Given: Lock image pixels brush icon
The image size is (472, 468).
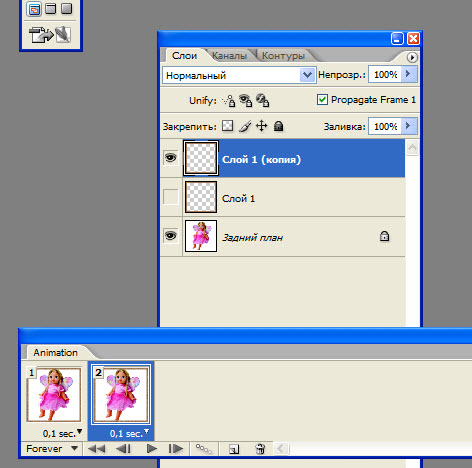Looking at the screenshot, I should tap(245, 126).
